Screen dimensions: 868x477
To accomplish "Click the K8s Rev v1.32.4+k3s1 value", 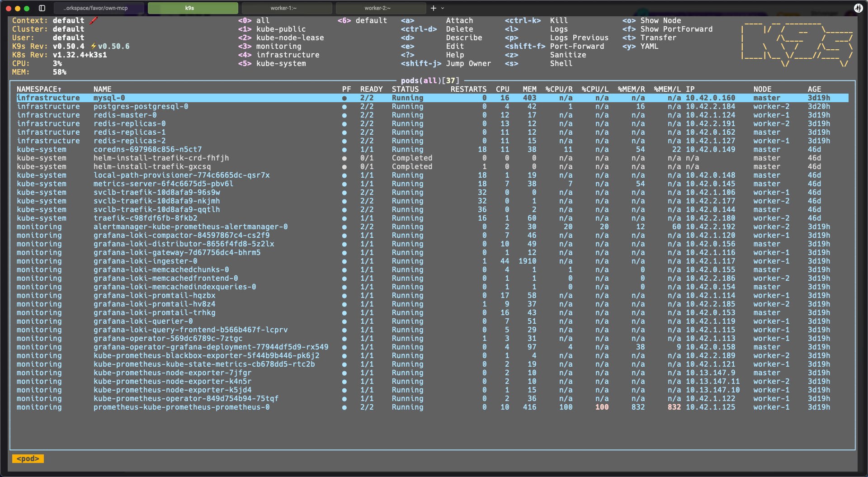I will (x=80, y=55).
